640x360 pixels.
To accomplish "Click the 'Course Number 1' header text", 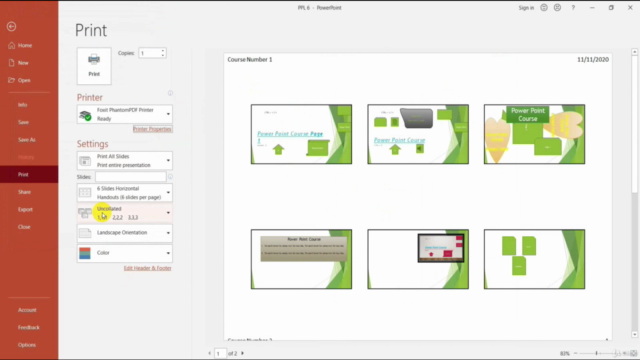I will tap(250, 60).
